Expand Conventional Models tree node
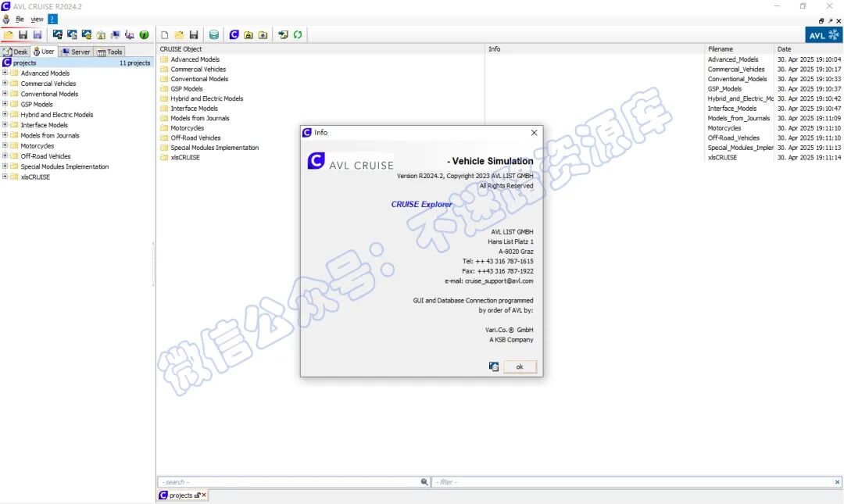Screen dimensions: 844x504 pos(5,93)
